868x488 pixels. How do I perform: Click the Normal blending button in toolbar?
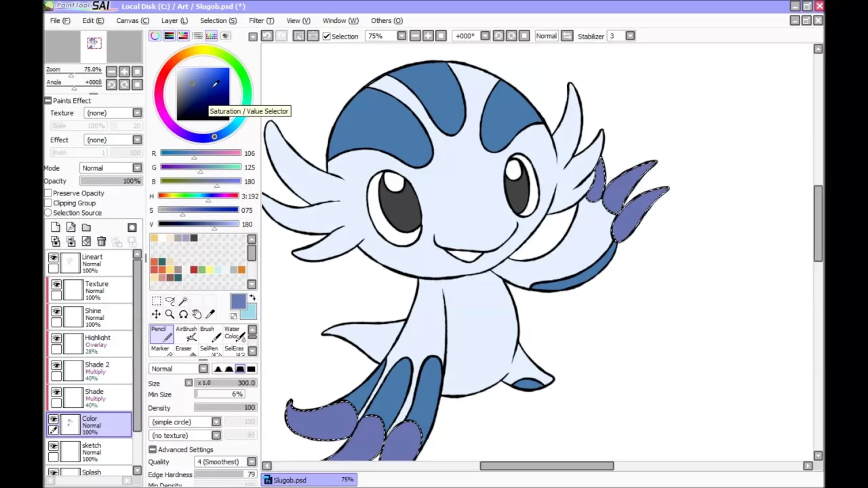point(547,36)
